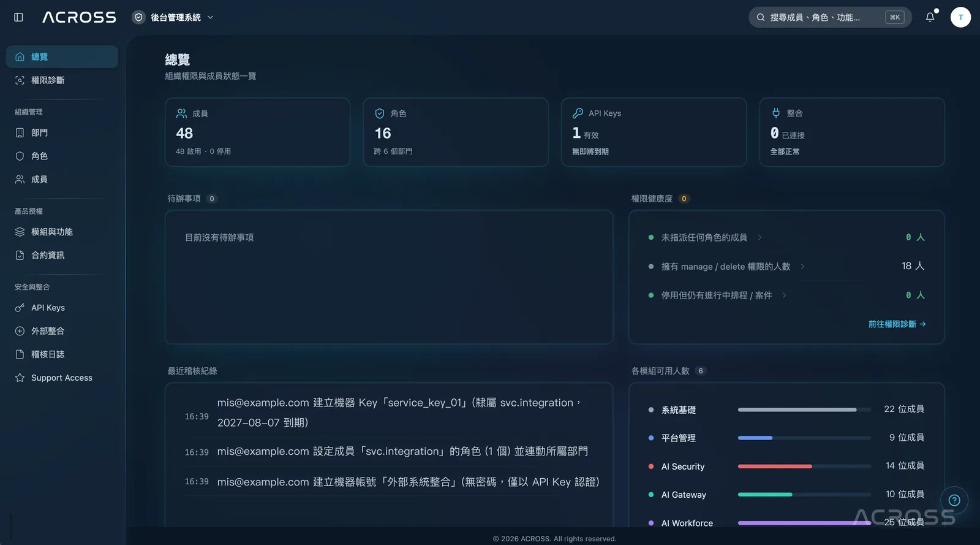Click the 平台管理 progress bar

pyautogui.click(x=804, y=438)
